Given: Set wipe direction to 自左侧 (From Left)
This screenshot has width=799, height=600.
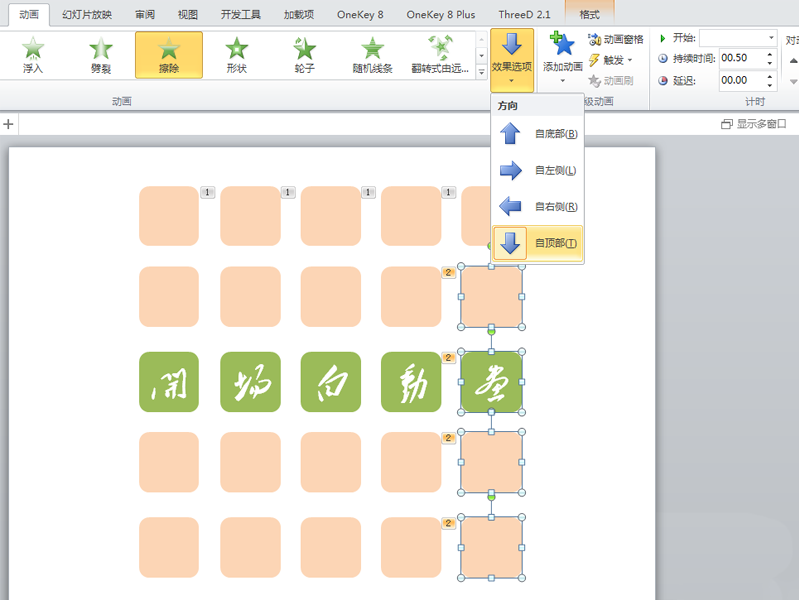Looking at the screenshot, I should tap(538, 170).
